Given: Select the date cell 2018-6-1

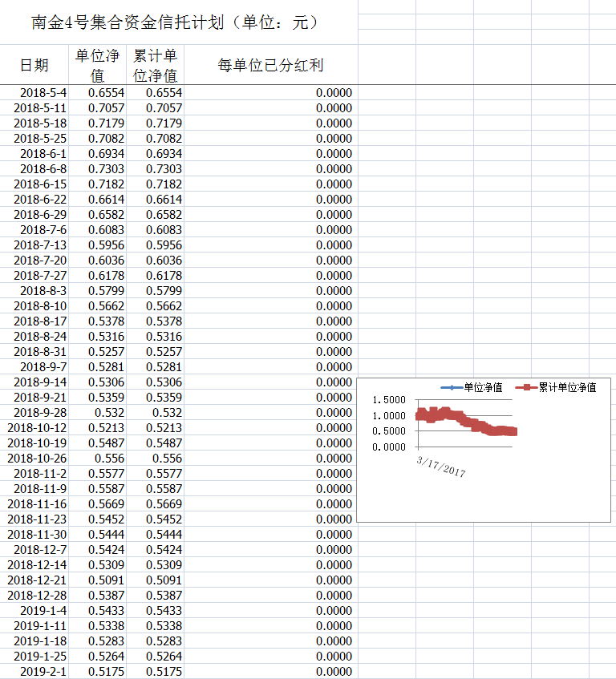Looking at the screenshot, I should 34,153.
